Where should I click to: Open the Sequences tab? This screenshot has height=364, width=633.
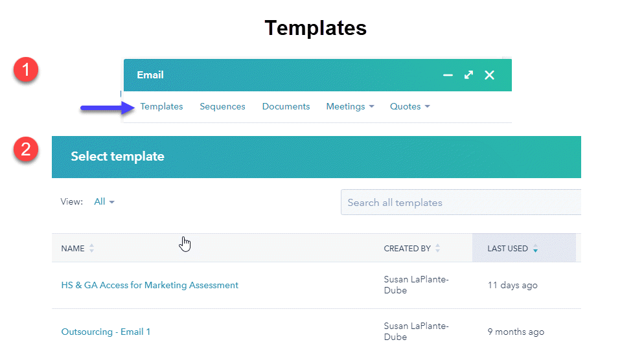click(222, 106)
